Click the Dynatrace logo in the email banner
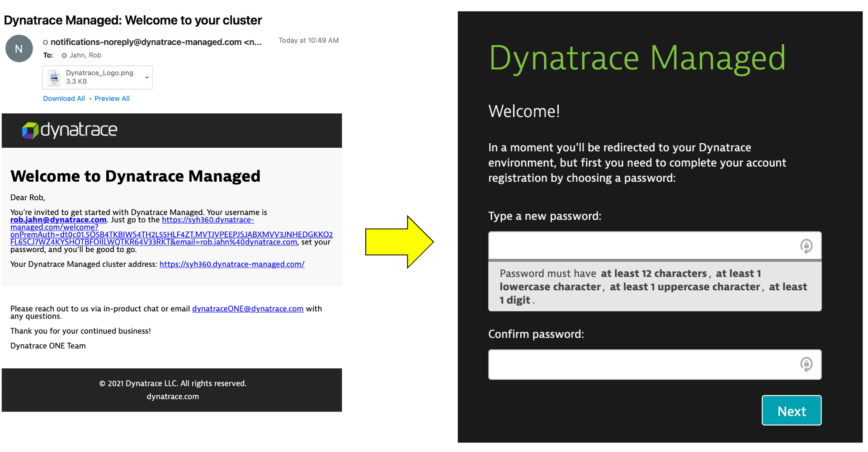 click(x=70, y=130)
